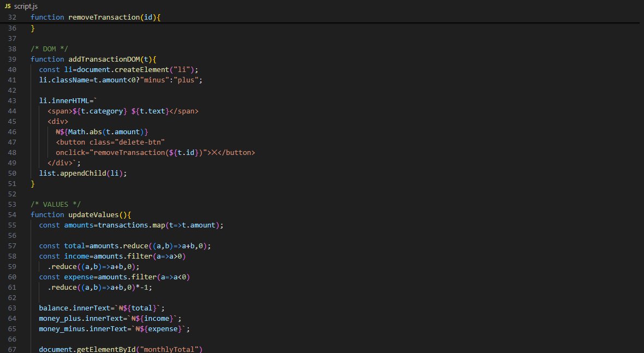Click the opening <div> tag on line 45
Screen dimensions: 644x353
coord(58,122)
